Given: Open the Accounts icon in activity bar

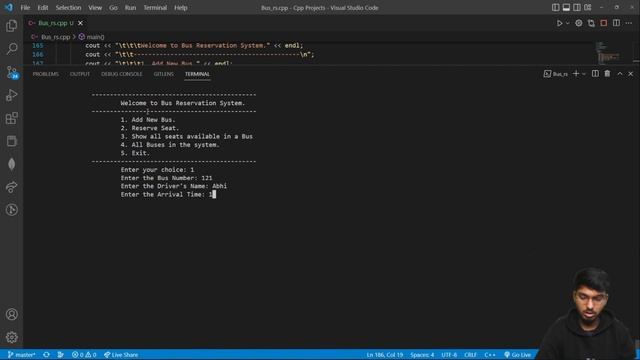Looking at the screenshot, I should coord(11,314).
